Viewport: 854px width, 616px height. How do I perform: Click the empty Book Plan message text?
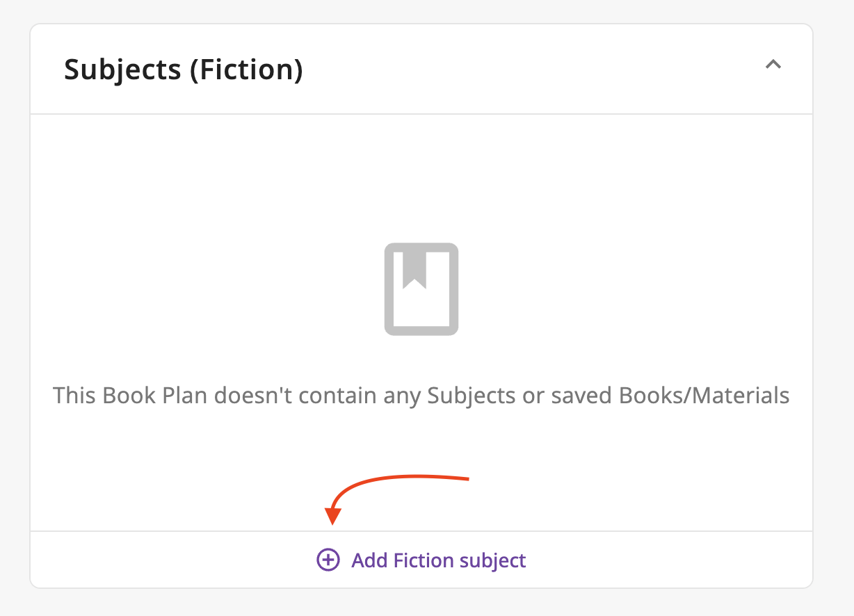(421, 396)
